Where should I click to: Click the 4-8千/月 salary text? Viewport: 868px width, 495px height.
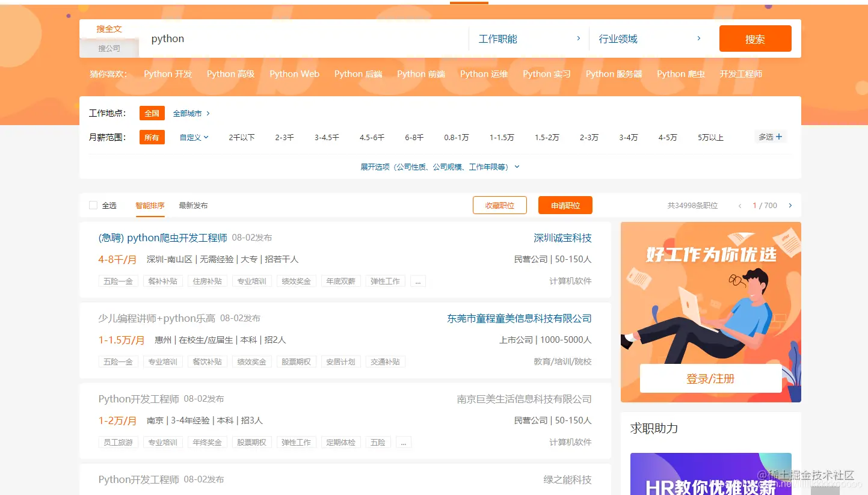pyautogui.click(x=117, y=259)
